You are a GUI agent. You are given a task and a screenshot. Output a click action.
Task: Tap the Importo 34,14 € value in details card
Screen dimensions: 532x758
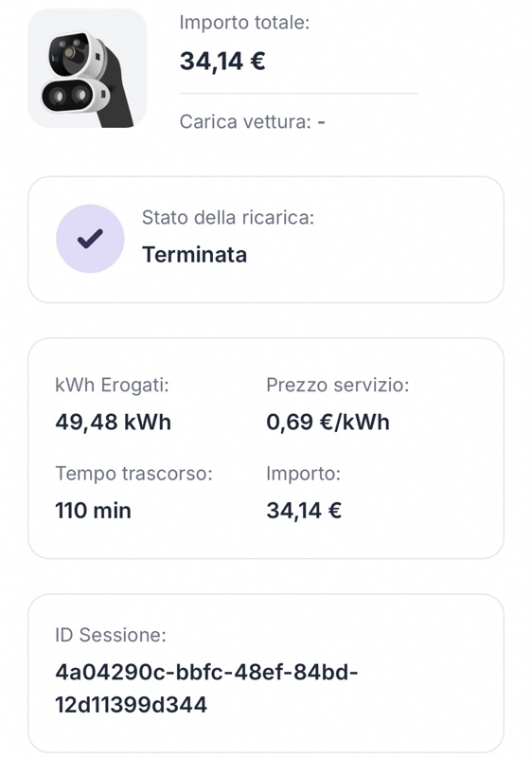pos(304,511)
